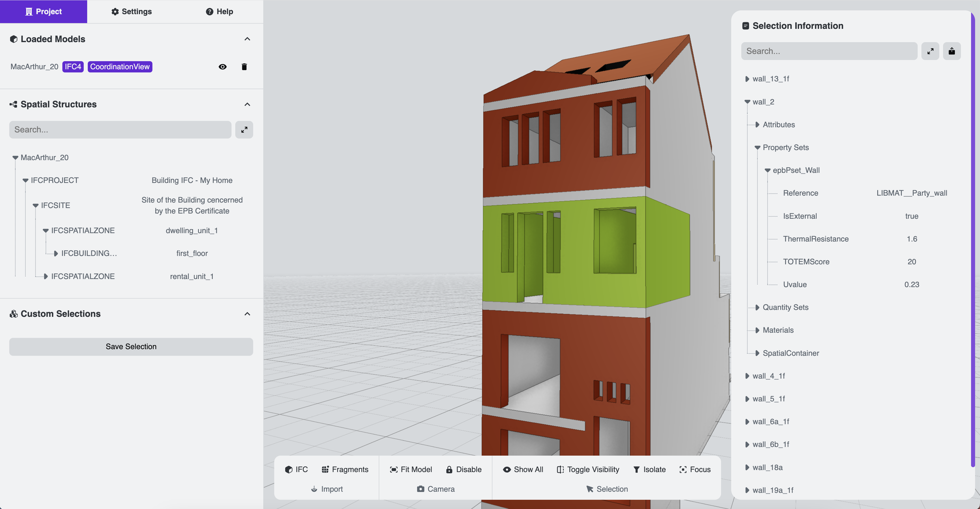Collapse the IFCSITE tree node
The width and height of the screenshot is (980, 509).
tap(36, 205)
